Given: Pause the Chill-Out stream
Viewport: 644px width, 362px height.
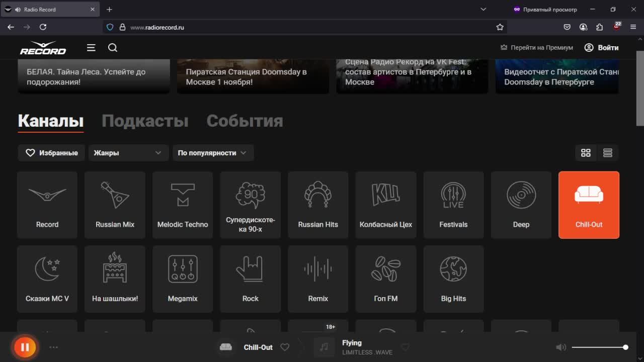Looking at the screenshot, I should point(25,347).
